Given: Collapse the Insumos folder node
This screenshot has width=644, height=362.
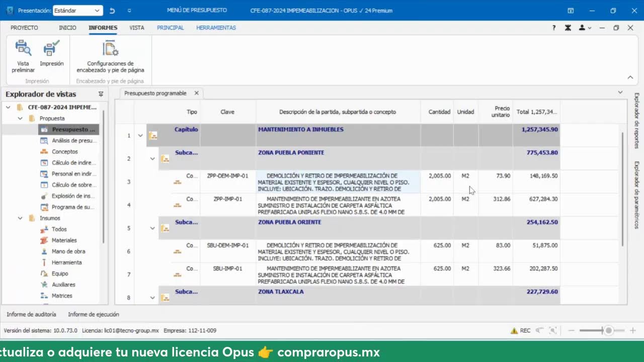Looking at the screenshot, I should [x=20, y=218].
